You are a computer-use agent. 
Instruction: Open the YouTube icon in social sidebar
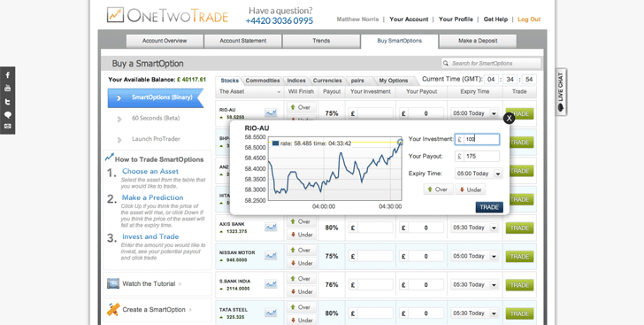coord(7,88)
